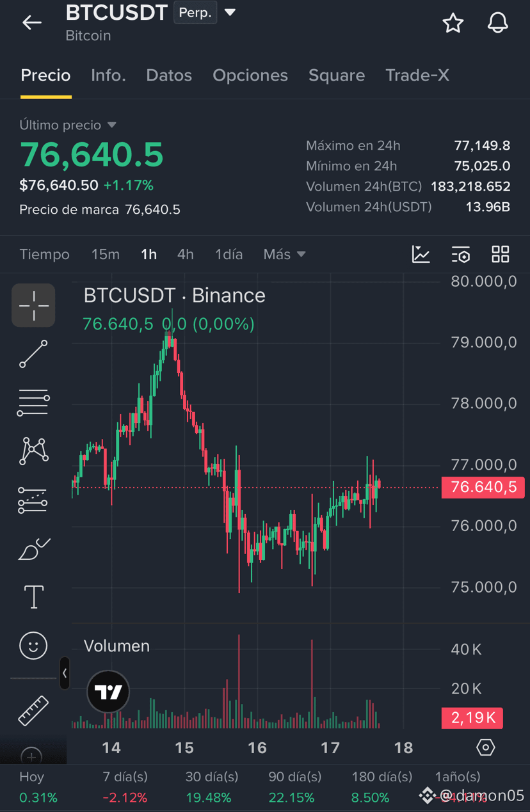
Task: Add BTCUSDT to favorites with star
Action: [x=453, y=23]
